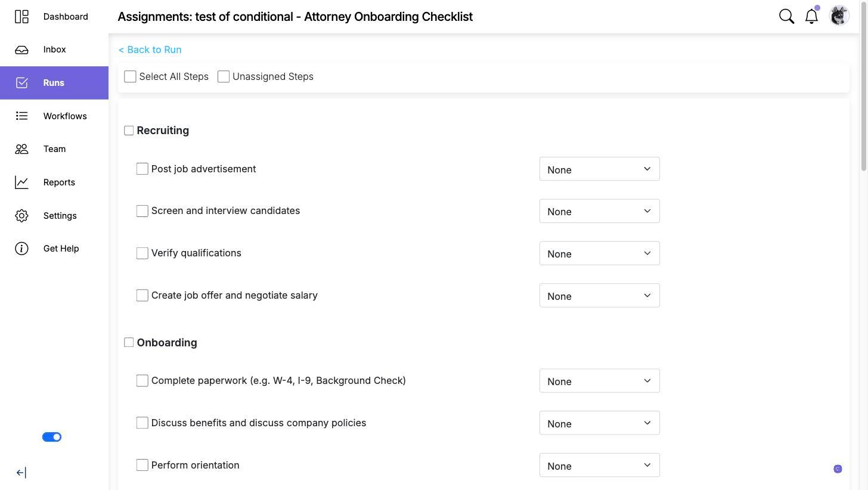Open assignee dropdown for Create job offer
Screen dimensions: 868x490
point(599,296)
